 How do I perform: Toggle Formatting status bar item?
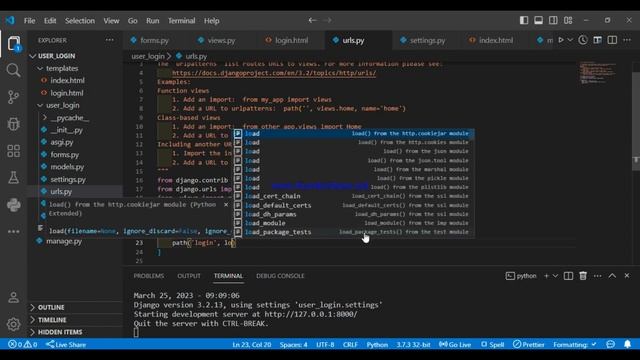(575, 344)
